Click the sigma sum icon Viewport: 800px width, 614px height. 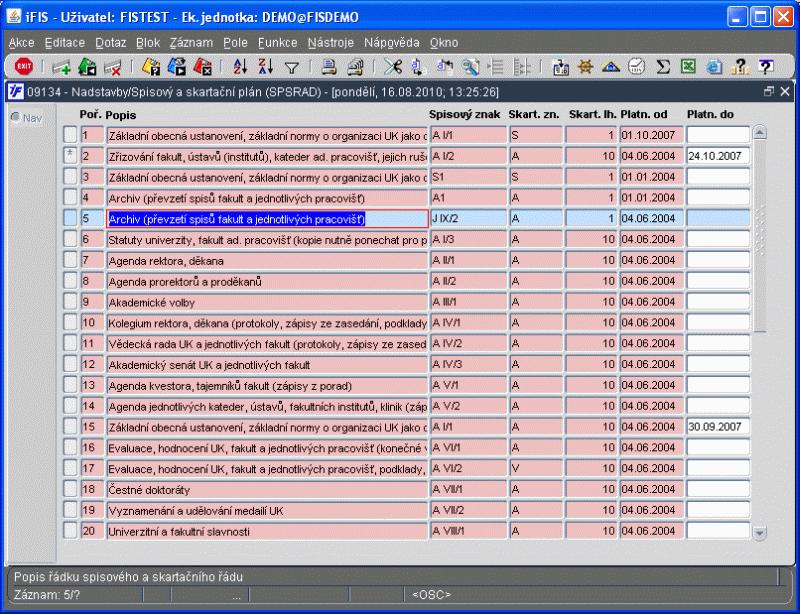[x=663, y=66]
